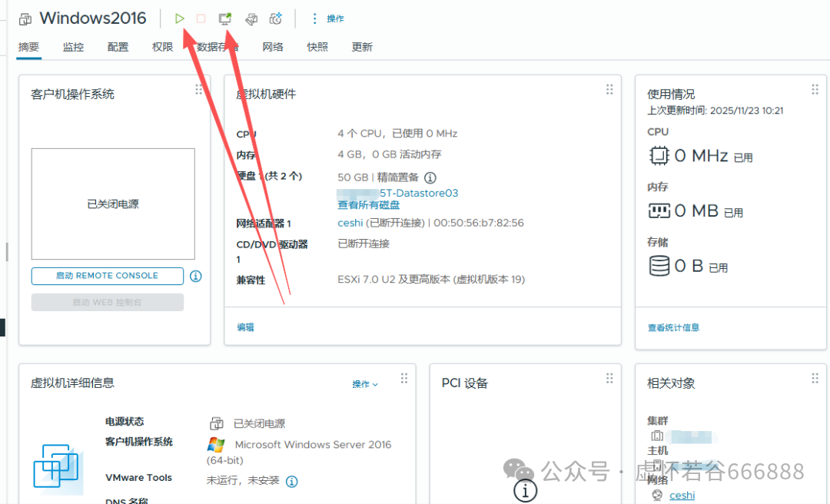Click the Windows logo OS icon

click(216, 444)
